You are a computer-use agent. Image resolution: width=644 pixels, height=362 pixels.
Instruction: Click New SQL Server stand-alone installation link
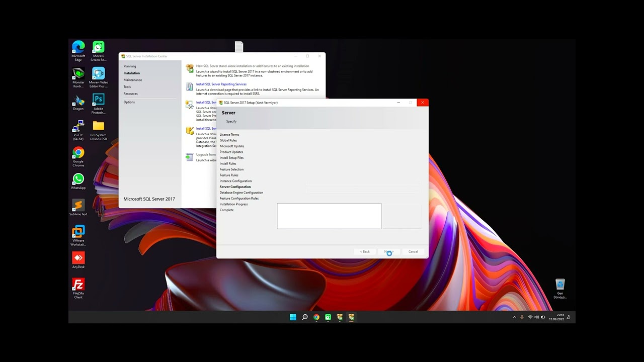click(x=253, y=66)
